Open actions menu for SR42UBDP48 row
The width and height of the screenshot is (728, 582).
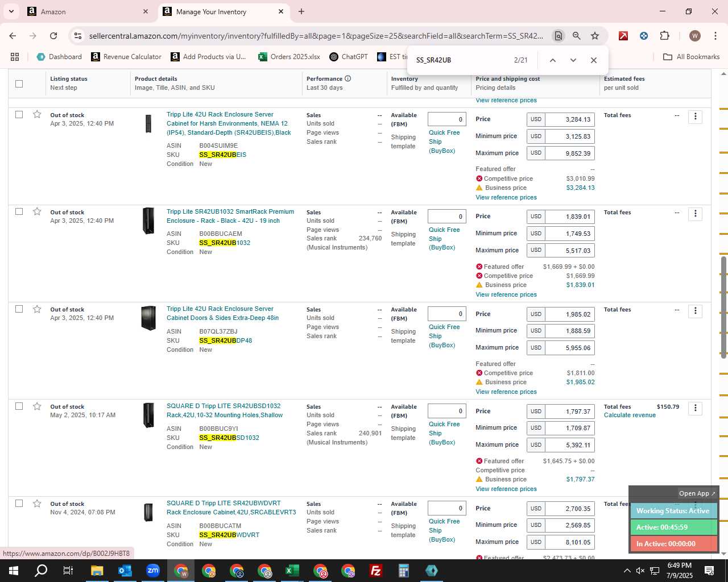(695, 311)
